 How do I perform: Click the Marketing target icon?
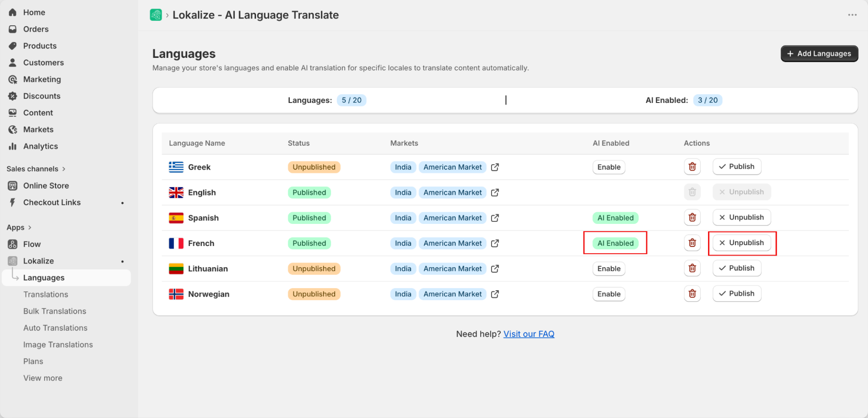(12, 80)
